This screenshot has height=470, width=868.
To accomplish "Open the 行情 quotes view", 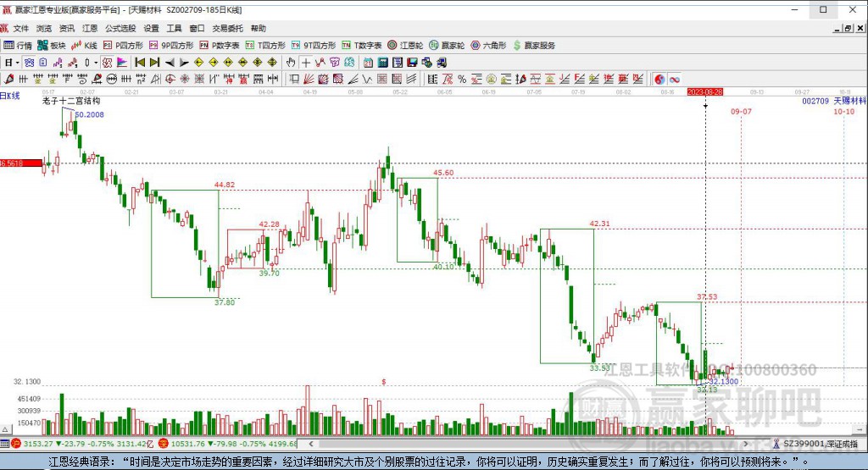I will (x=18, y=46).
